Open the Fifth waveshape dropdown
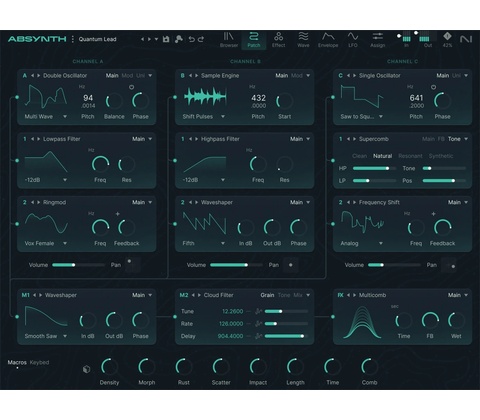 point(204,243)
